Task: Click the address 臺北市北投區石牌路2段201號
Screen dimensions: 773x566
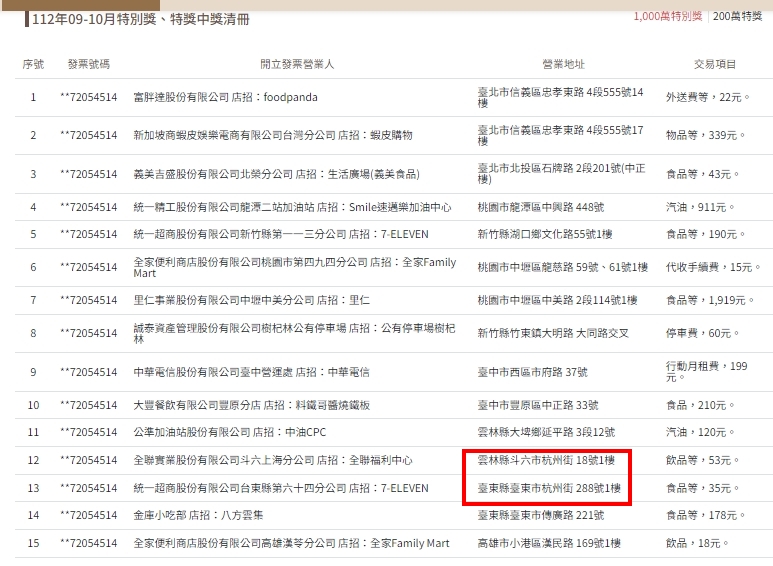Action: coord(562,174)
